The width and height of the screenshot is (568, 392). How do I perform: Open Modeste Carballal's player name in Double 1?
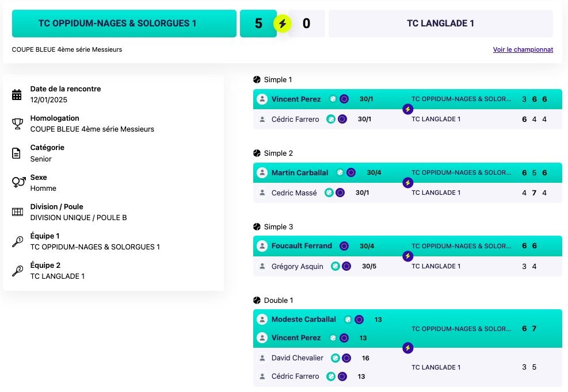pos(303,320)
